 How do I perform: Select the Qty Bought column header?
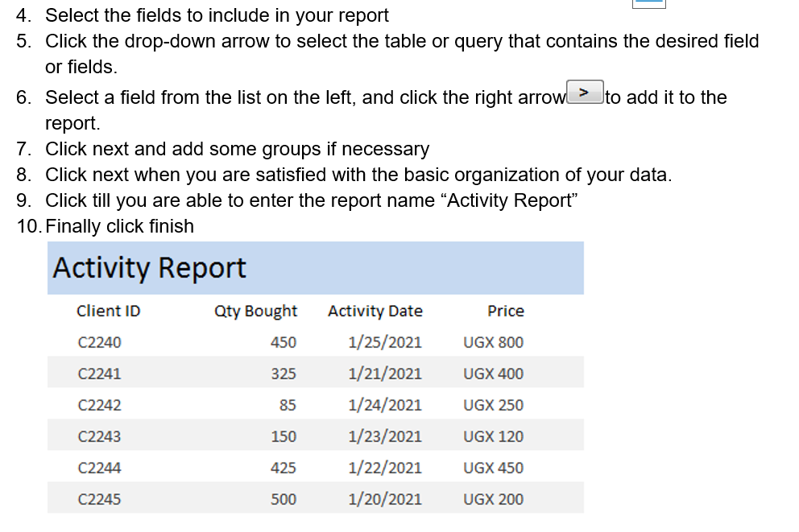pos(255,311)
